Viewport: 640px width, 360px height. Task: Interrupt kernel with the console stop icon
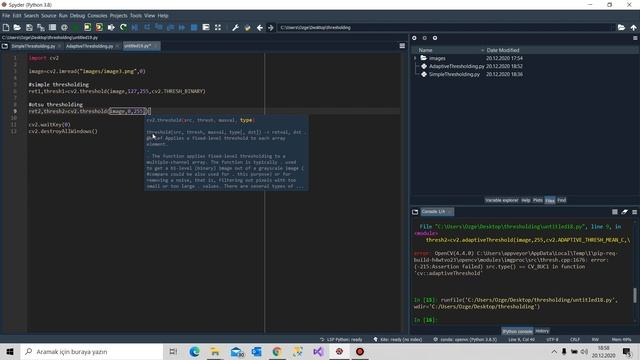[615, 212]
